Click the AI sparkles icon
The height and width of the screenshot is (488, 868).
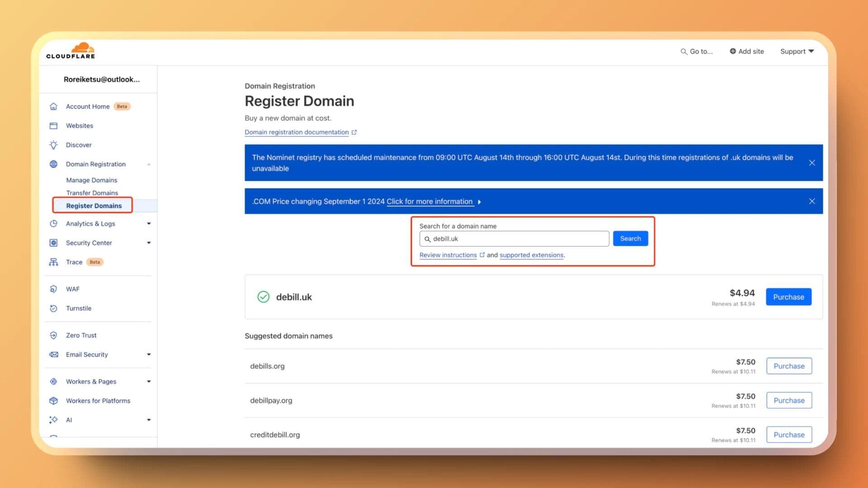coord(53,420)
